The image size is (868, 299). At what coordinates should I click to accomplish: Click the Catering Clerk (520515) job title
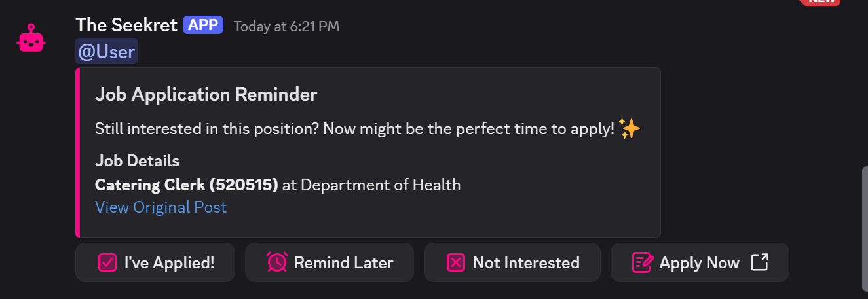[x=187, y=185]
